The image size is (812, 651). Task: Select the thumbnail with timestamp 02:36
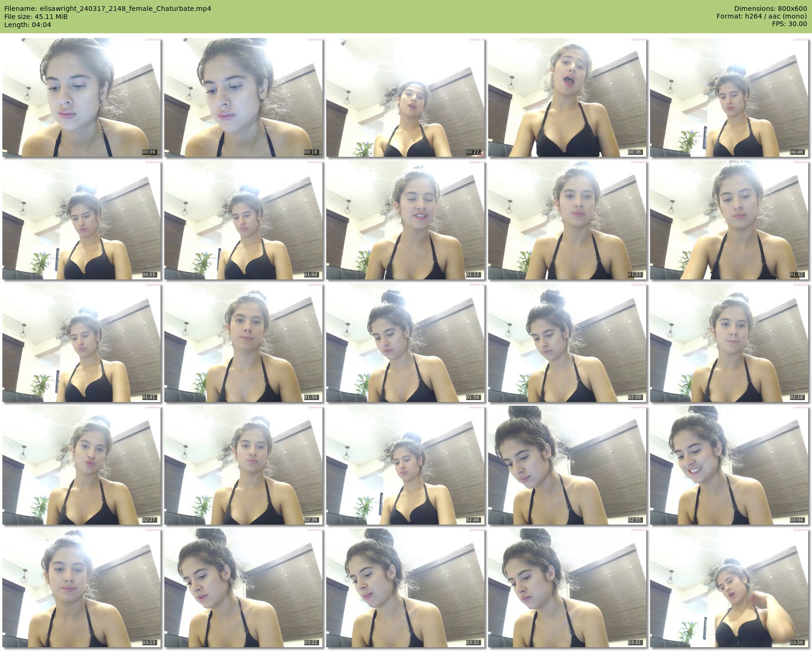click(x=244, y=465)
